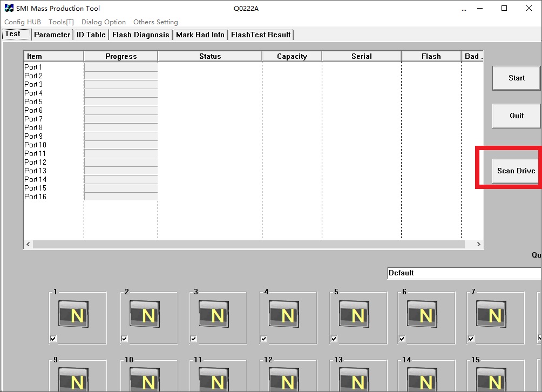Image resolution: width=542 pixels, height=392 pixels.
Task: Click the port 5 drive status icon
Action: (x=354, y=314)
